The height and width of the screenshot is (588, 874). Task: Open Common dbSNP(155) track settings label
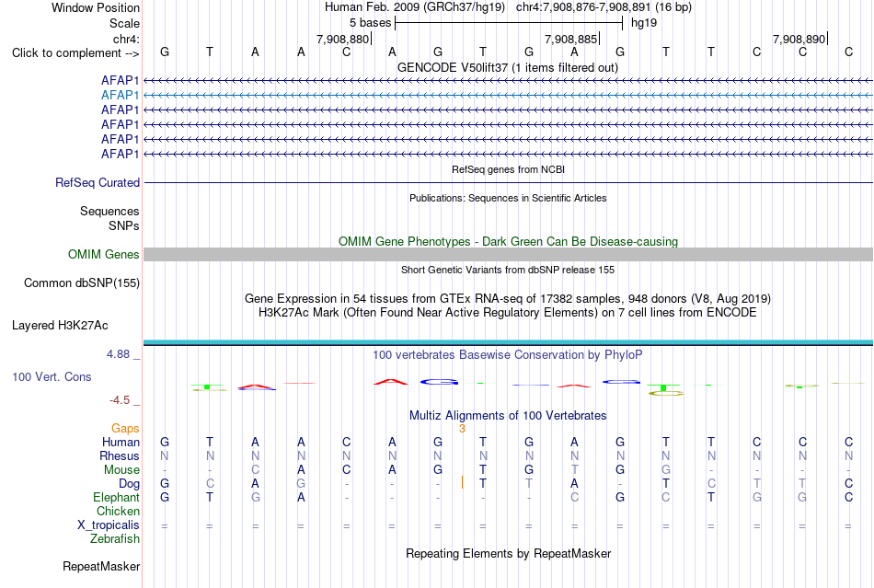pos(82,283)
